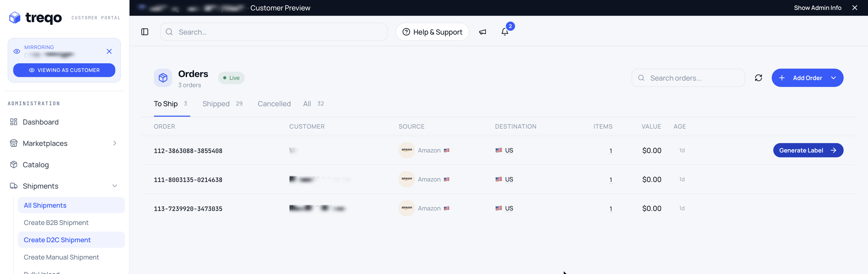868x274 pixels.
Task: Click order number 111-8003135-0214638
Action: [188, 180]
